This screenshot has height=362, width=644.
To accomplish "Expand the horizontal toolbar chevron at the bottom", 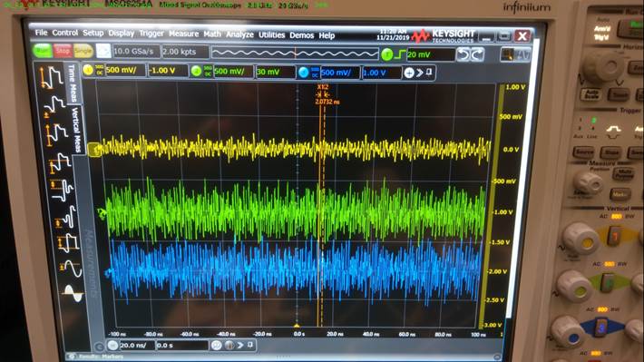I will (240, 345).
